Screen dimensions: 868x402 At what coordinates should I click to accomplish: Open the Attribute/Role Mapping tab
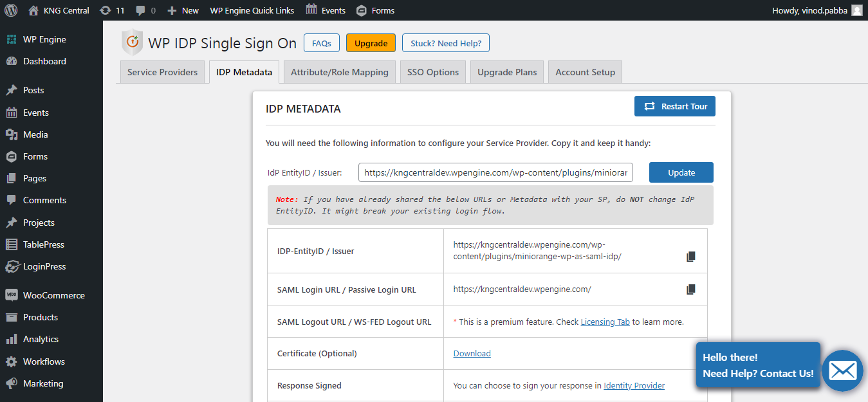pyautogui.click(x=340, y=72)
